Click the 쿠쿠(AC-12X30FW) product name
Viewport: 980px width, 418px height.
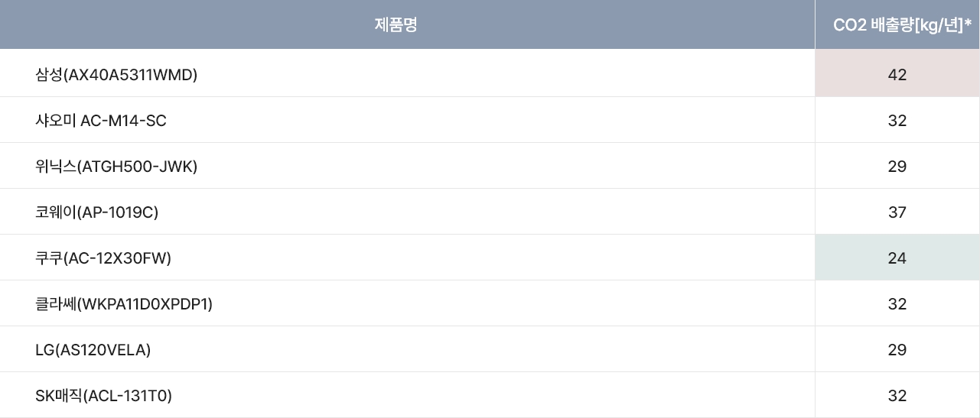[x=103, y=258]
